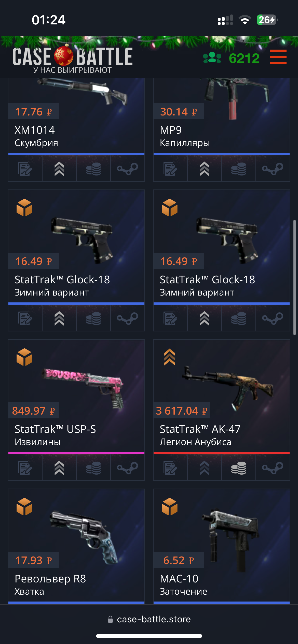Image resolution: width=298 pixels, height=644 pixels.
Task: Click the green online users icon
Action: click(x=212, y=57)
